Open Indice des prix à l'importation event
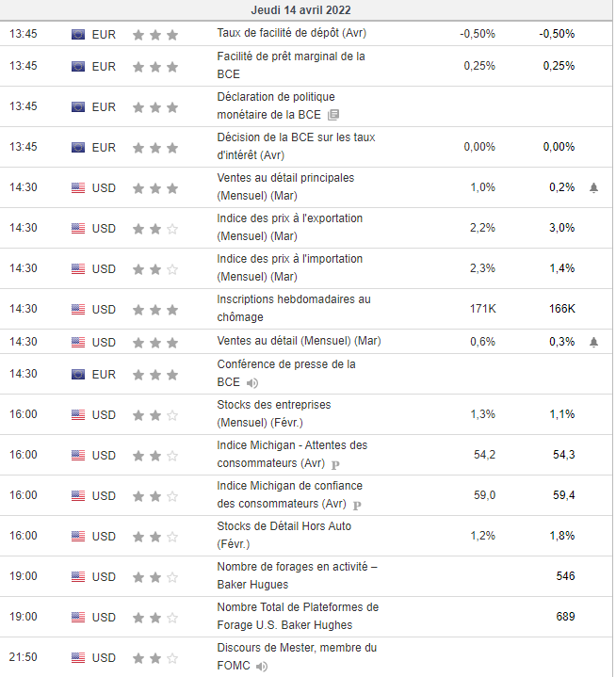This screenshot has width=616, height=677. [289, 267]
